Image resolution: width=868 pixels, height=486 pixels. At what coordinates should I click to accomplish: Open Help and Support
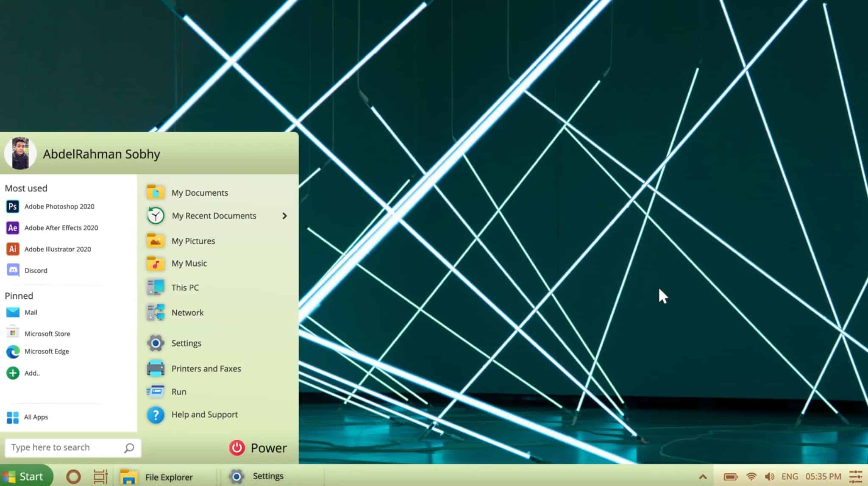point(204,414)
